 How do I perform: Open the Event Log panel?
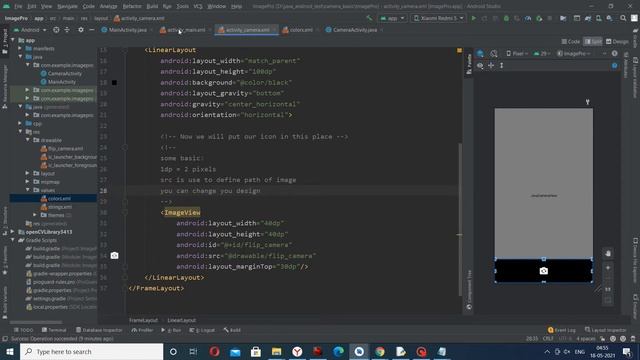click(562, 330)
